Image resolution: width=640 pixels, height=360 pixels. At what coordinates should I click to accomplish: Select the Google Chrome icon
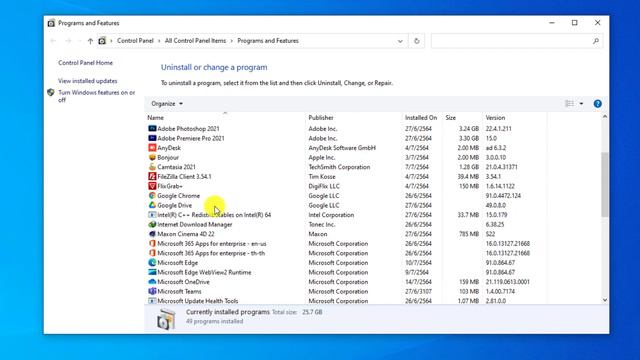coord(152,196)
